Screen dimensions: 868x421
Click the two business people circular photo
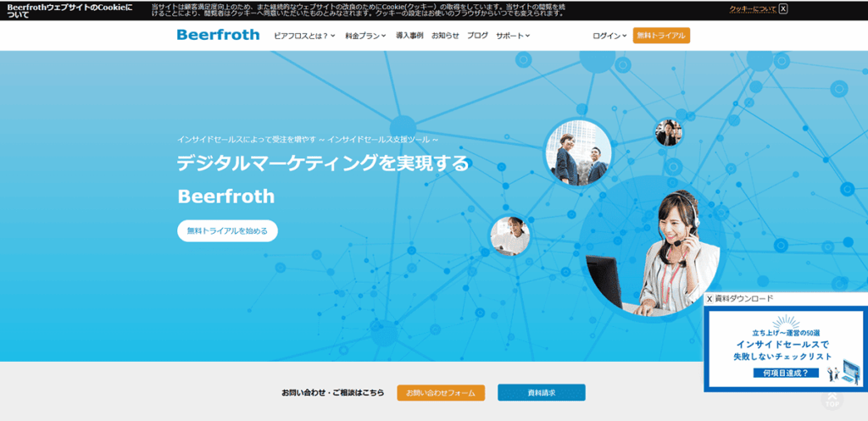click(577, 152)
